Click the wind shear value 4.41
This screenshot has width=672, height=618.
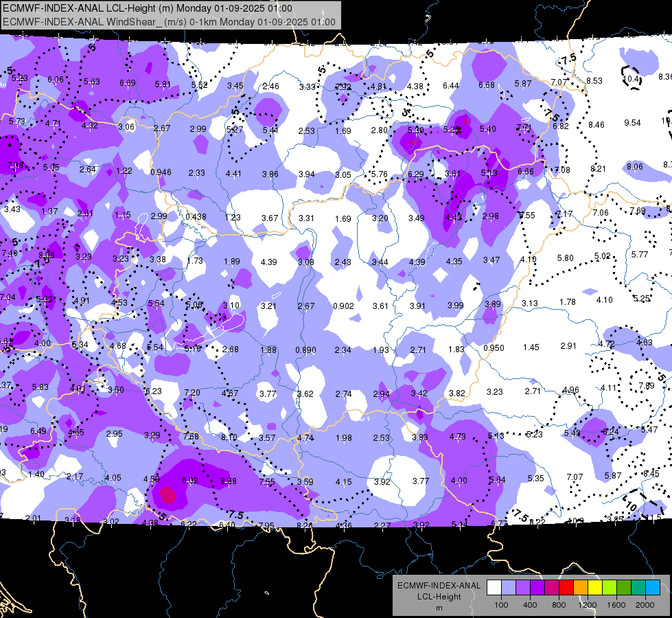tap(233, 174)
